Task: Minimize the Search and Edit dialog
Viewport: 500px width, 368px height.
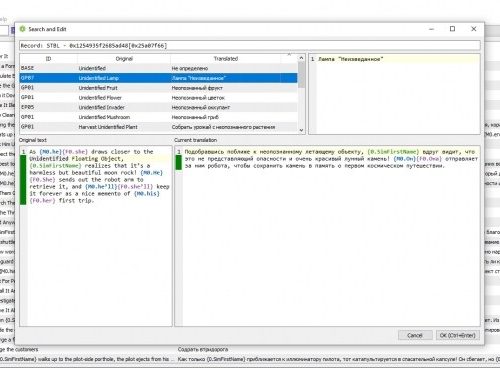Action: pos(431,29)
